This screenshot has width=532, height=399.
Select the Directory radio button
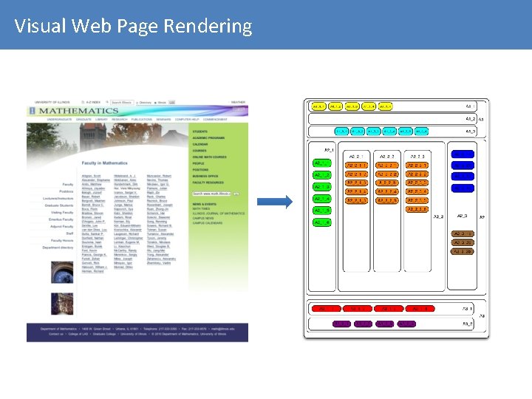[x=137, y=103]
